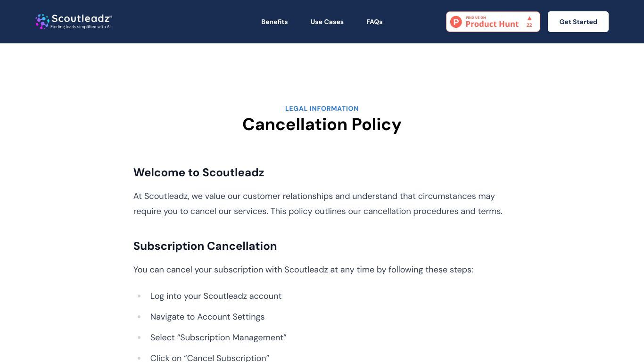Click the Welcome to Scoutleadz heading
This screenshot has width=644, height=362.
click(x=198, y=173)
